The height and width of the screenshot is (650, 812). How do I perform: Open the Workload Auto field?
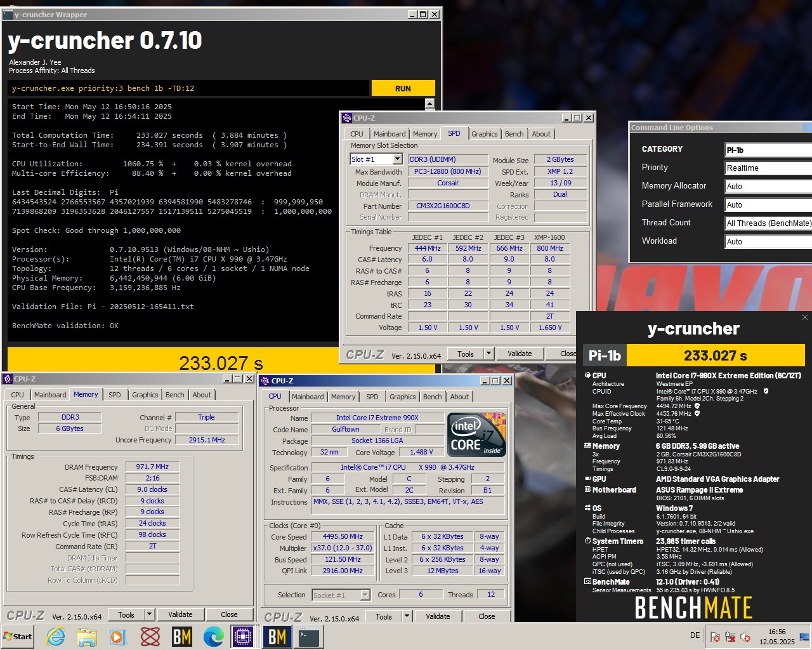[x=768, y=241]
